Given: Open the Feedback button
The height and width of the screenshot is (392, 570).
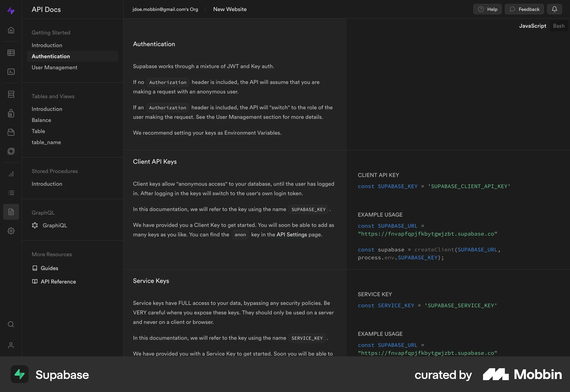Looking at the screenshot, I should [x=524, y=9].
